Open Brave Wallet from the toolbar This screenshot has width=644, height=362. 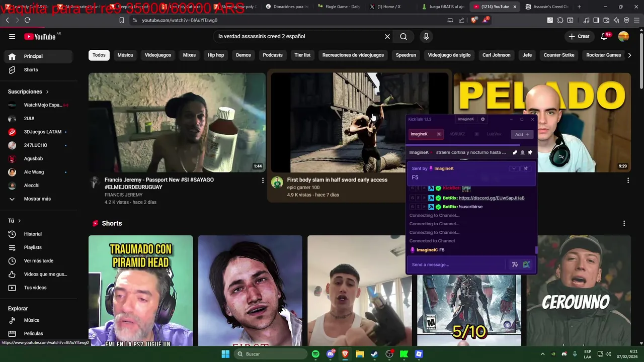tap(606, 20)
